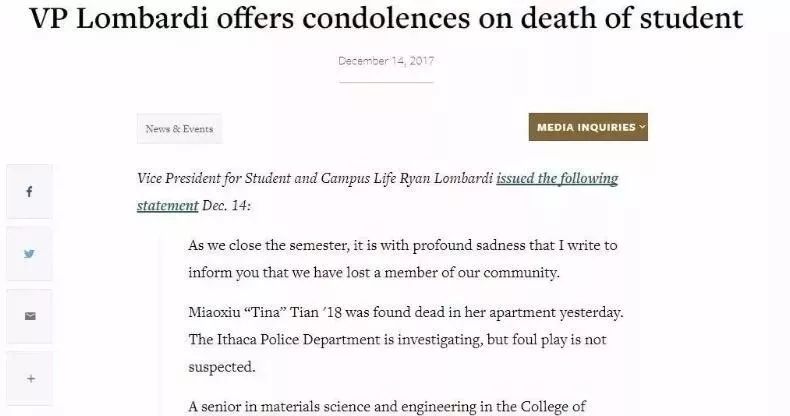Click the line 'inform you that we have lost'

[x=374, y=273]
